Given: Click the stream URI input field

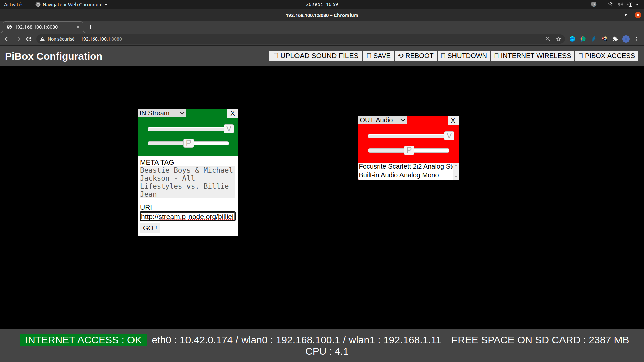Looking at the screenshot, I should click(x=187, y=217).
